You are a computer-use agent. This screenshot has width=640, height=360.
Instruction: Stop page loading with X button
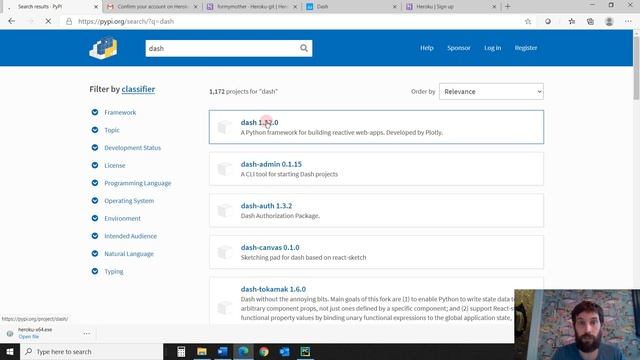click(48, 21)
